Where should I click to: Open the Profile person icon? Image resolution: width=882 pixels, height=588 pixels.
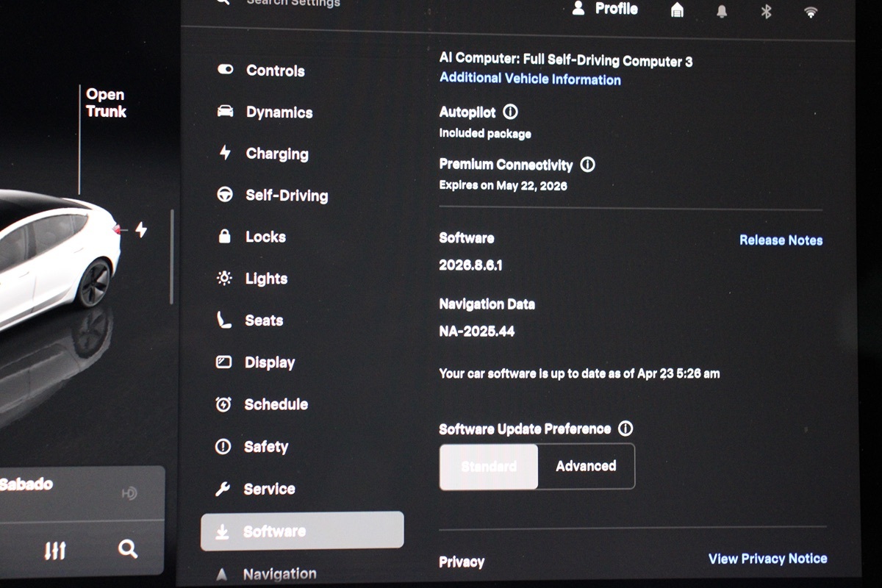pyautogui.click(x=578, y=8)
